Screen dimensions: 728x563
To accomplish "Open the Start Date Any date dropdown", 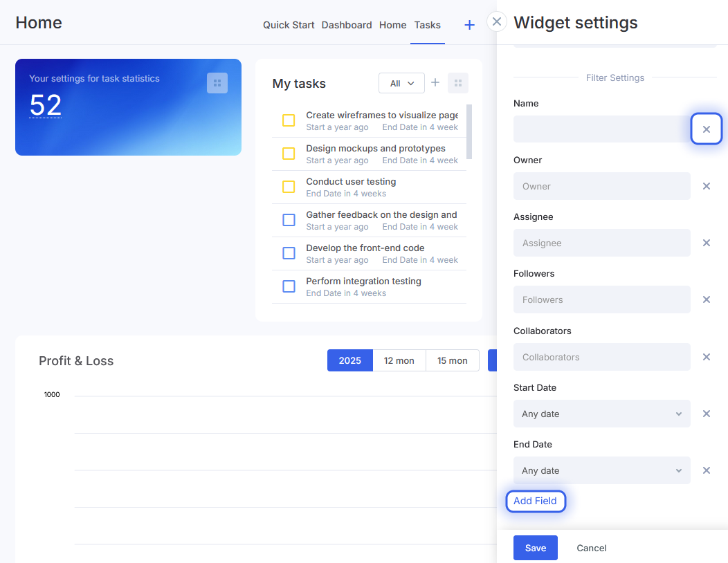I will pos(602,414).
